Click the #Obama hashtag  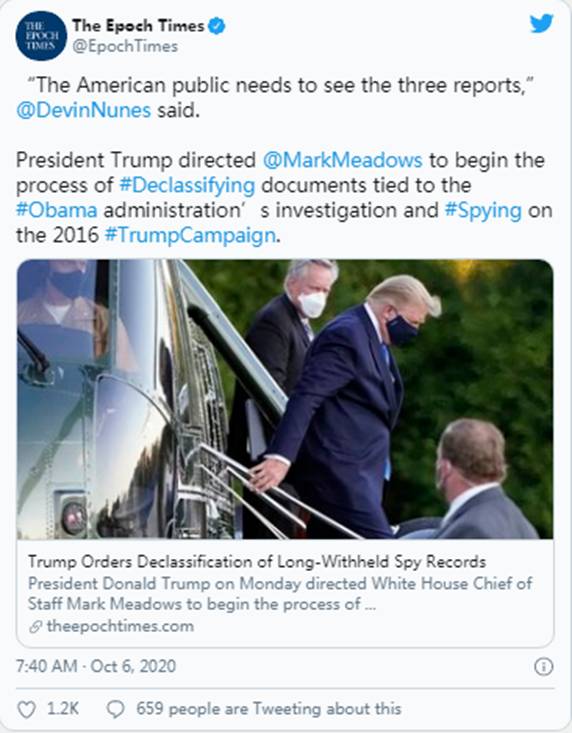click(57, 210)
